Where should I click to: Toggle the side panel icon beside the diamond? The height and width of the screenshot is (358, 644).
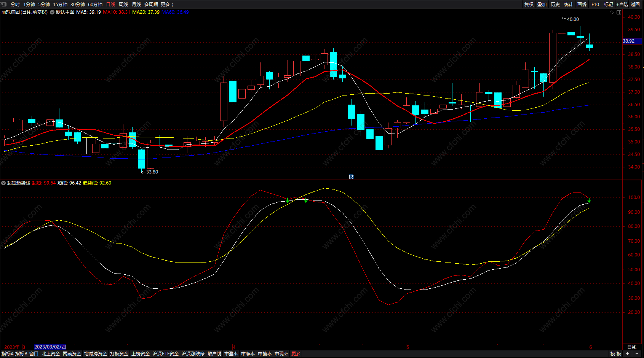tap(619, 12)
